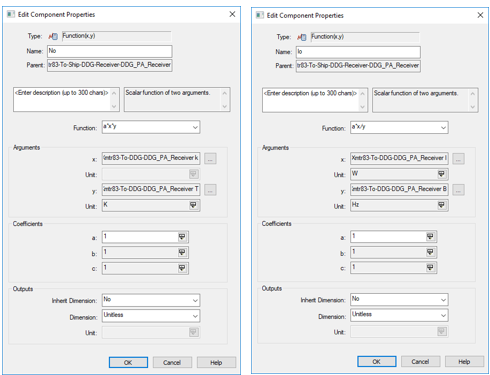This screenshot has width=490, height=375.
Task: Click the y argument field in left dialog
Action: point(151,189)
